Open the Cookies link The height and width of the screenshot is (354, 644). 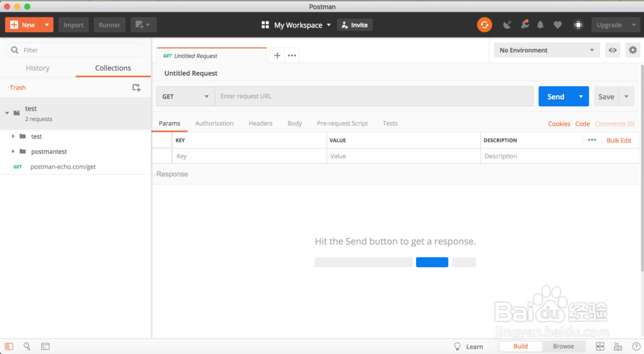(x=558, y=124)
